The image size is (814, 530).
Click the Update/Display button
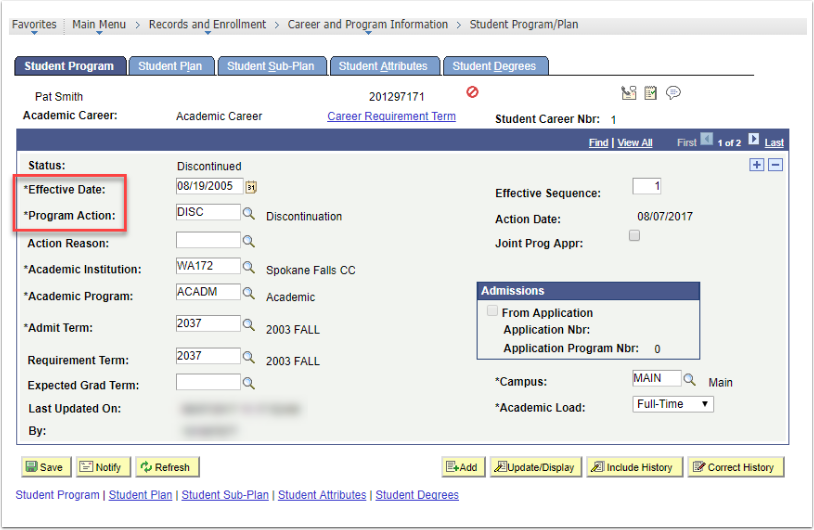(535, 467)
